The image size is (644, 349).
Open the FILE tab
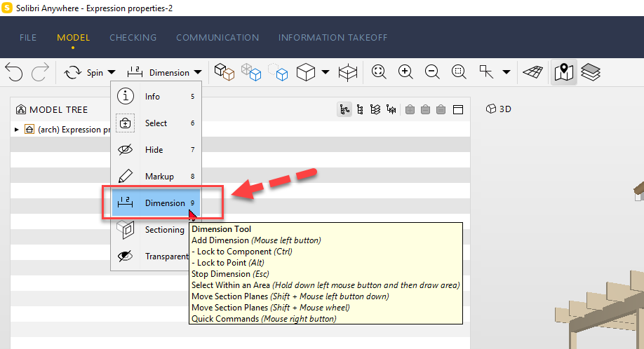coord(28,37)
